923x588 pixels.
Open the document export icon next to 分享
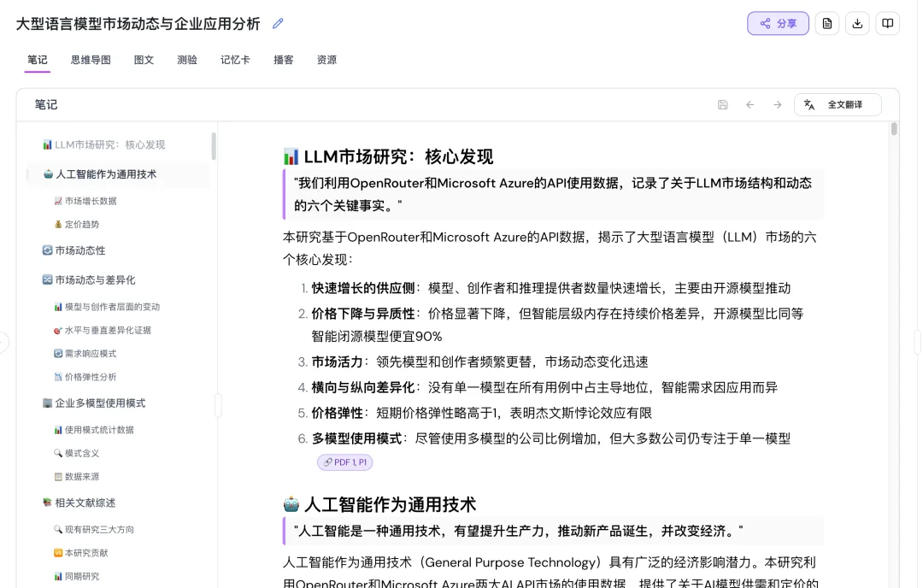[826, 23]
